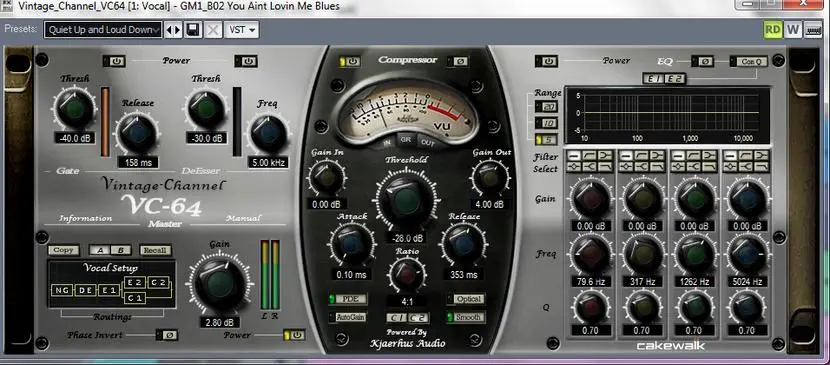Screen dimensions: 830x365
Task: Click the Gate Thresh value field -40.0 dB
Action: (75, 138)
